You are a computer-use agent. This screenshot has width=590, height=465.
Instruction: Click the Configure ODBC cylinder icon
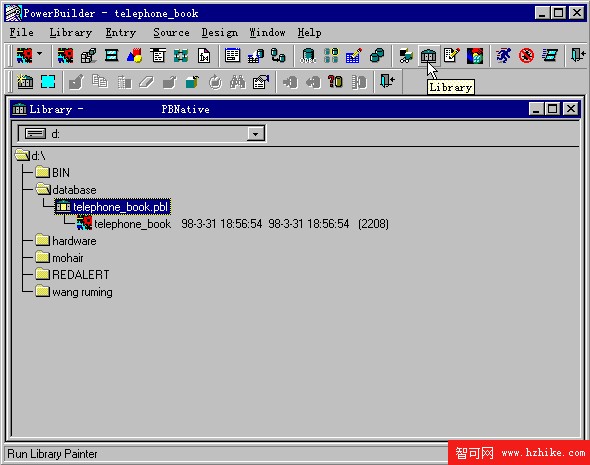click(x=308, y=56)
